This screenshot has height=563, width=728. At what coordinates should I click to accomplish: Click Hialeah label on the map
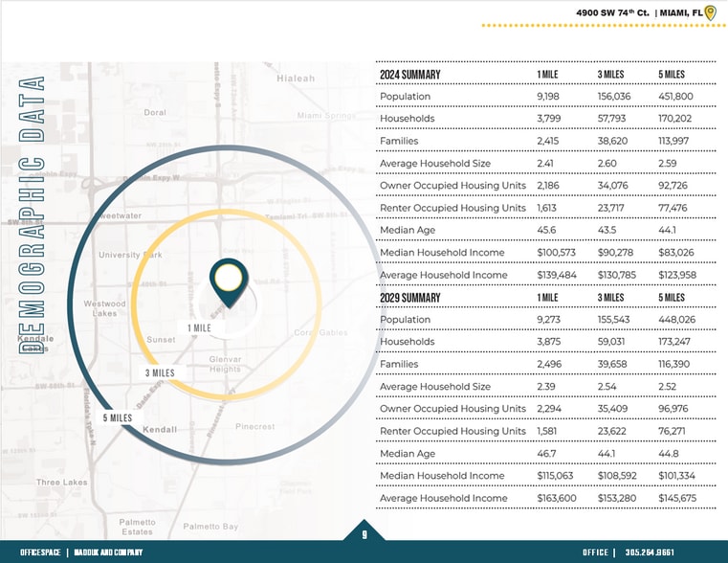coord(295,78)
